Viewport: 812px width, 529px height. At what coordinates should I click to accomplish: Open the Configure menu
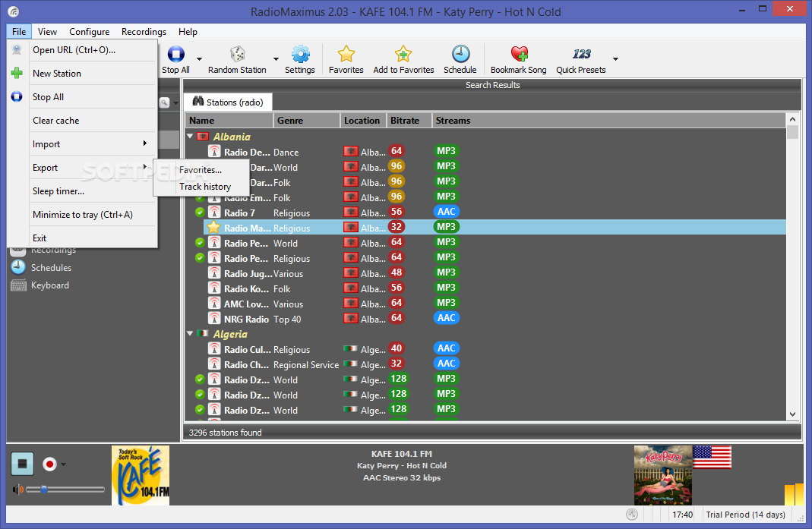[89, 32]
